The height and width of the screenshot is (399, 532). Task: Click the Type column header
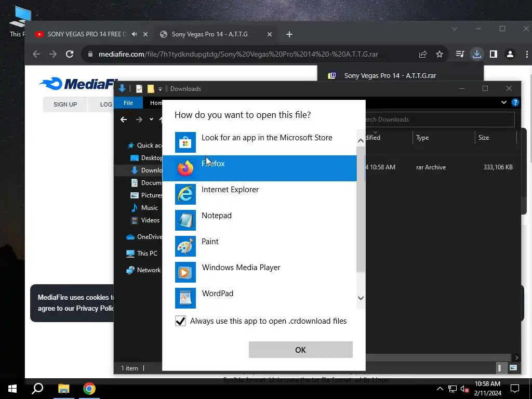click(x=444, y=137)
